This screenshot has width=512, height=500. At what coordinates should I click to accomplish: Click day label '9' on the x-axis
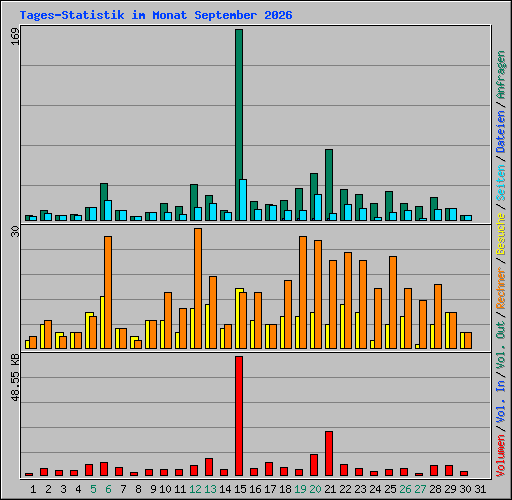click(x=153, y=489)
